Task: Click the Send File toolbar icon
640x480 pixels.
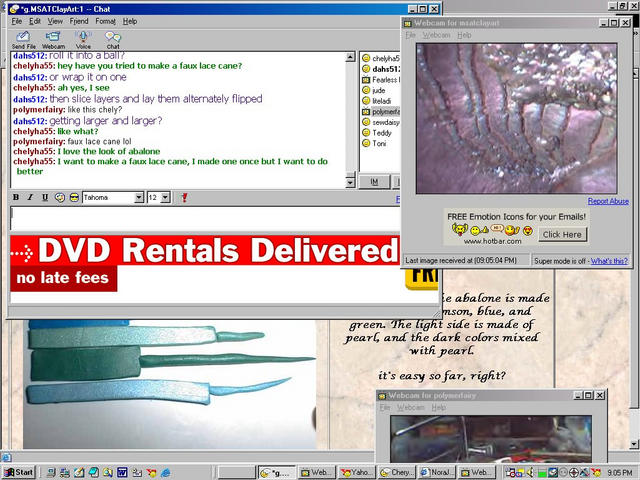Action: (23, 40)
